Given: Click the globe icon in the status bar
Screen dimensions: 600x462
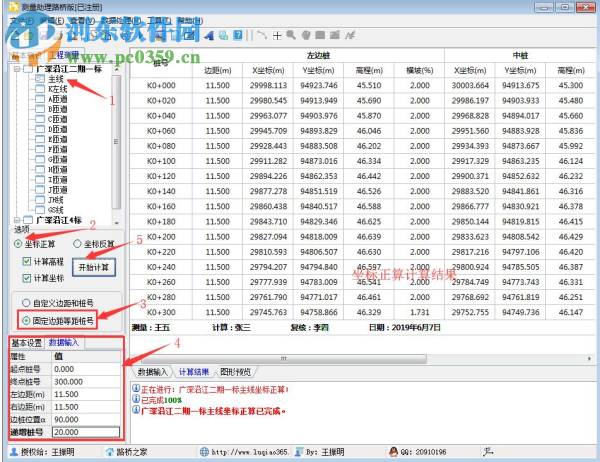Looking at the screenshot, I should point(204,452).
